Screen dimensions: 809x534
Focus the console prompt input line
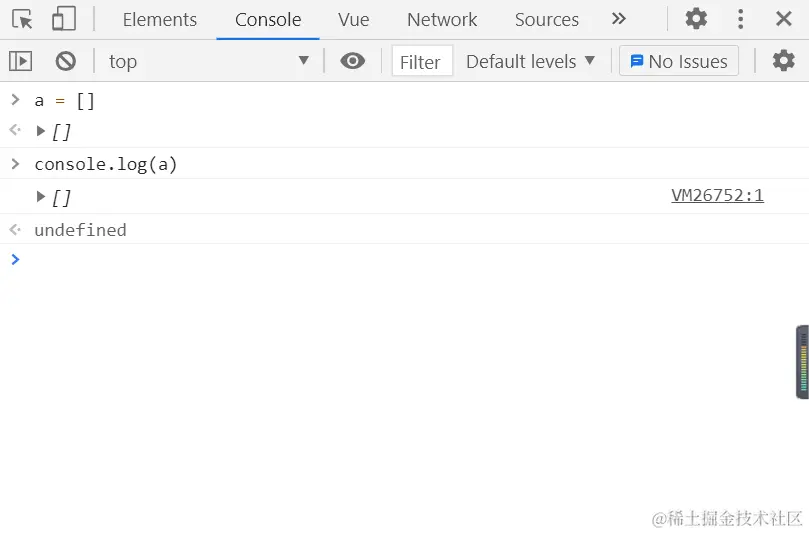point(404,260)
